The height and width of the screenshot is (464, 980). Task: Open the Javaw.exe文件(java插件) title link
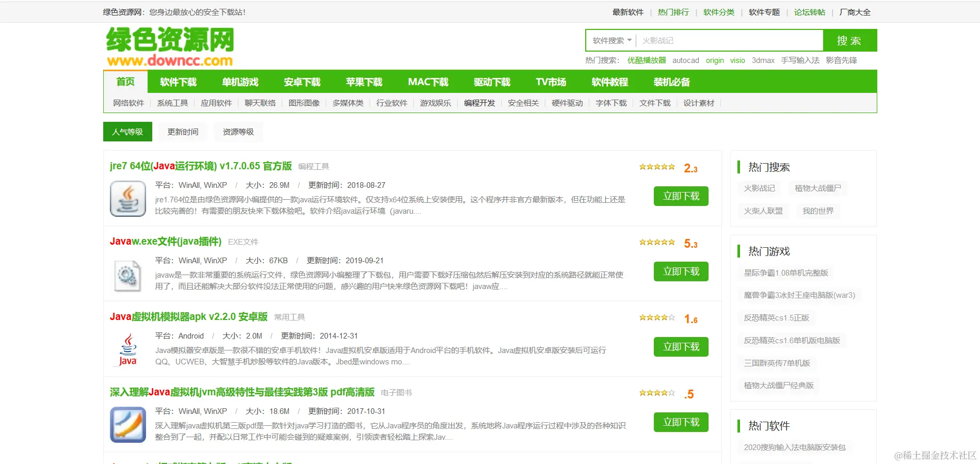click(x=166, y=241)
